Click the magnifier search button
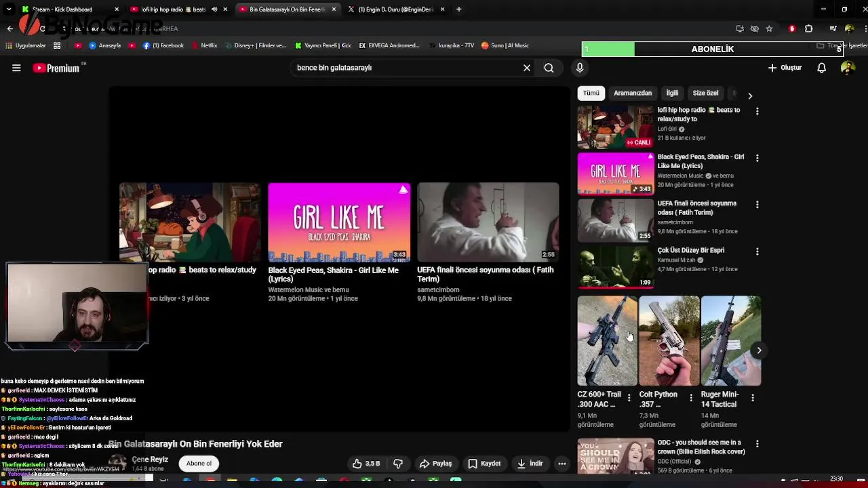Screen dimensions: 868x488 (x=549, y=68)
